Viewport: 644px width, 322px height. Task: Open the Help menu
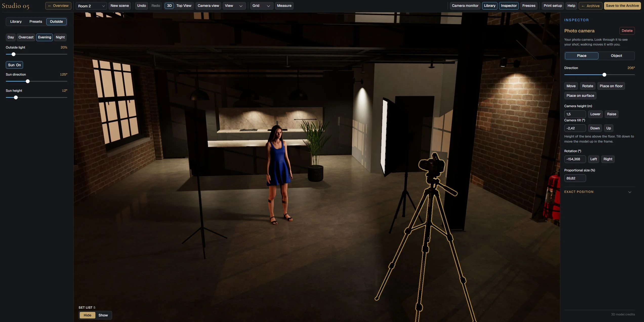[571, 6]
